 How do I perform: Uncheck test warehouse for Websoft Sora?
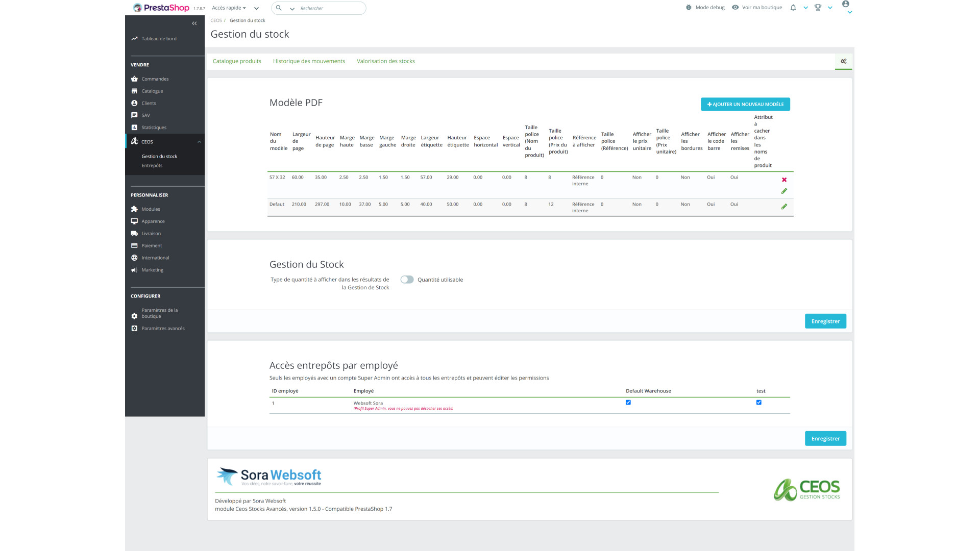pos(758,403)
